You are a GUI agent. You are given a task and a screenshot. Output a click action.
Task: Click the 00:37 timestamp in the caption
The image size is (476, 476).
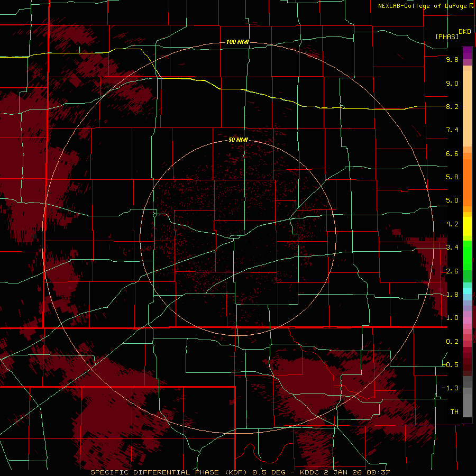379,472
